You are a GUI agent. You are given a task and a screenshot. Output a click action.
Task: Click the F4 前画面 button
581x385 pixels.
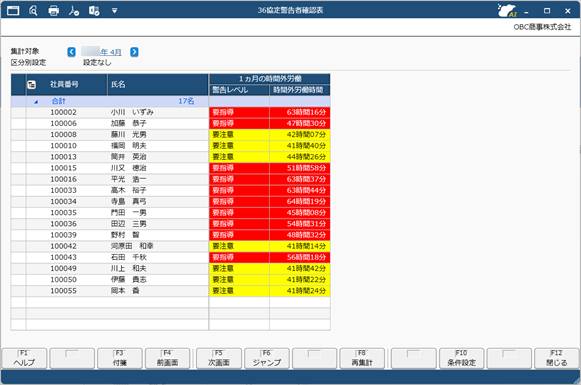click(167, 358)
